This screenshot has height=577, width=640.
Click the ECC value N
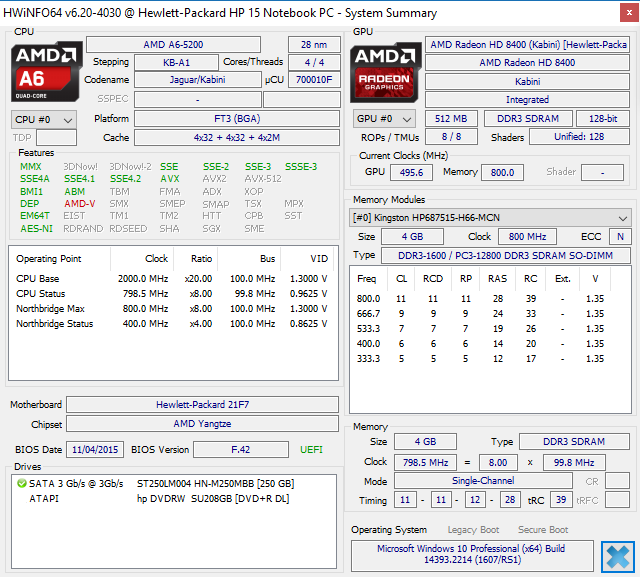pyautogui.click(x=620, y=237)
